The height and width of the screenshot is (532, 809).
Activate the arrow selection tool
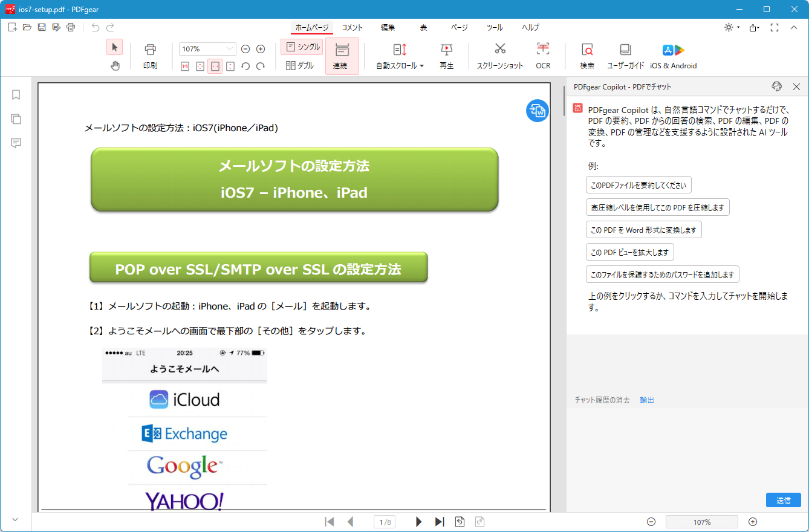[x=115, y=47]
